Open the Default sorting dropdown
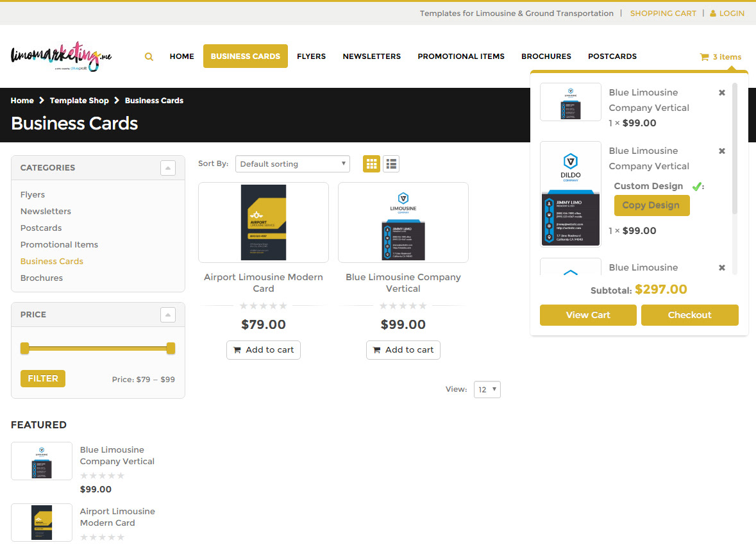This screenshot has width=756, height=545. (x=292, y=164)
